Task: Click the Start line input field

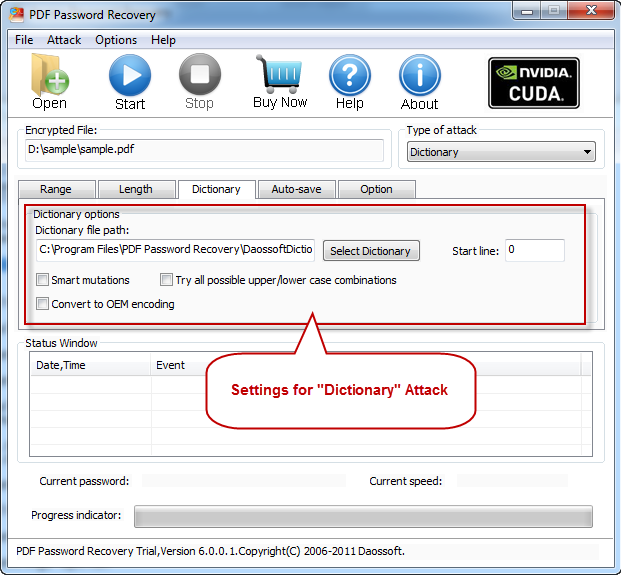Action: click(535, 250)
